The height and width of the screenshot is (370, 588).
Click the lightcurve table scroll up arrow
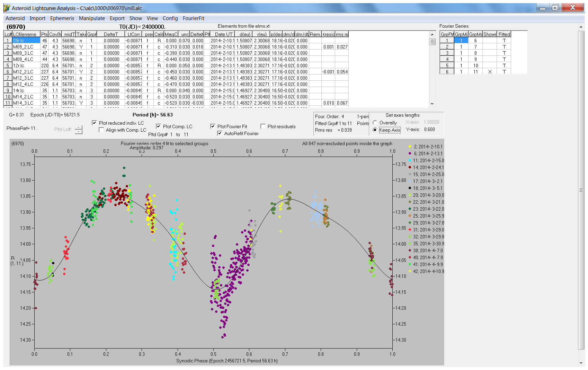432,34
